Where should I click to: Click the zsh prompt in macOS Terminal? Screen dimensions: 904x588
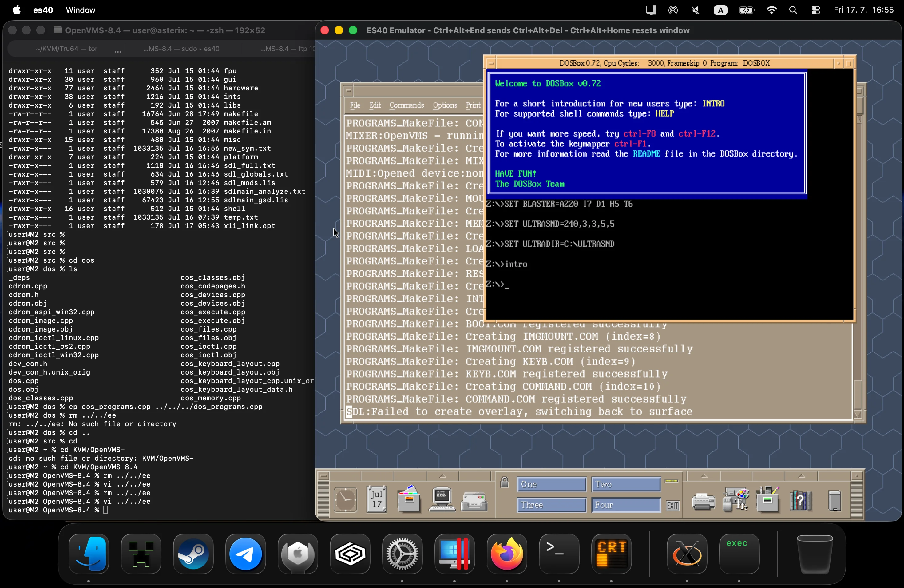pyautogui.click(x=54, y=510)
